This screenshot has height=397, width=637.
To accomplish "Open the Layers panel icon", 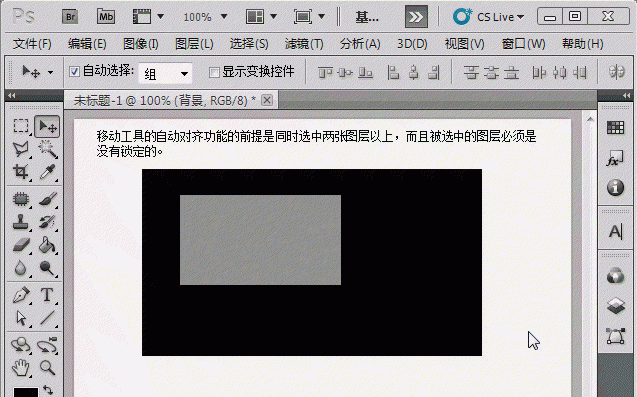I will click(615, 306).
